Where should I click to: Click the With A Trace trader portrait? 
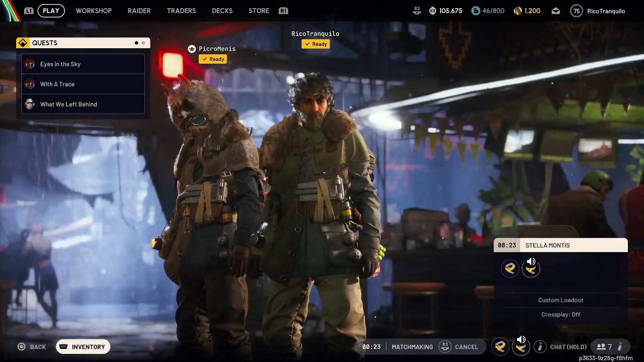30,84
